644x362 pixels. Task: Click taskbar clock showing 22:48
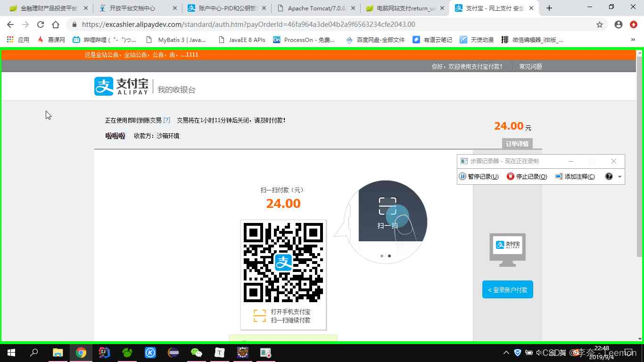pos(602,352)
